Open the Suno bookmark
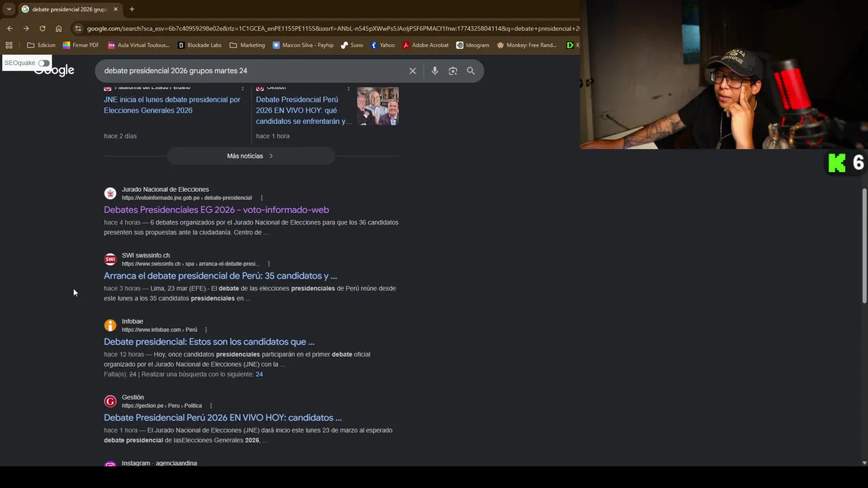Image resolution: width=868 pixels, height=488 pixels. click(x=352, y=45)
